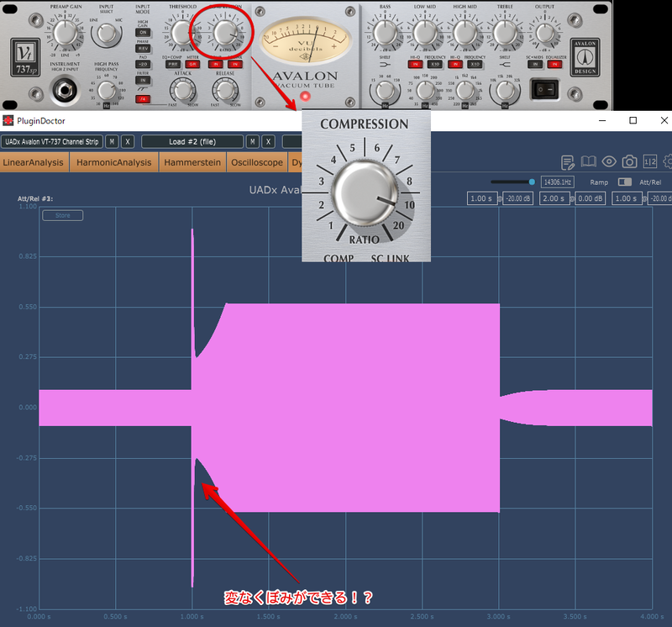Toggle the SC LINK IN button
The width and height of the screenshot is (672, 627).
point(235,65)
